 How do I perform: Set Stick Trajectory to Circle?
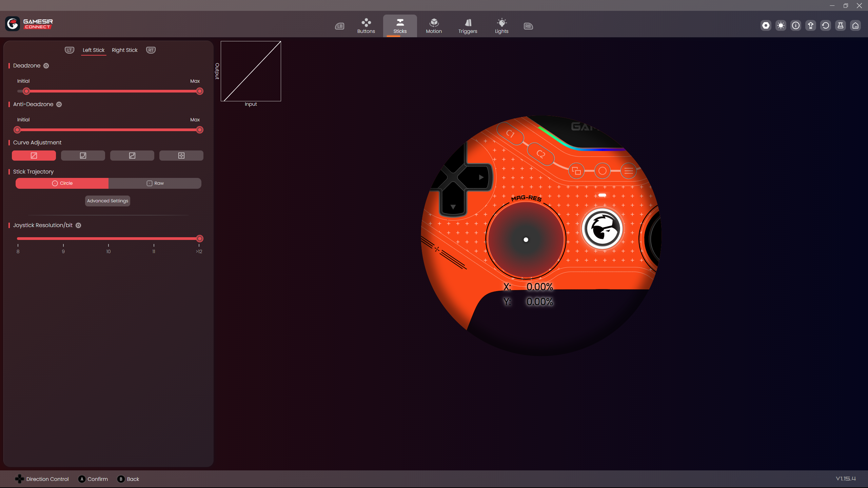pyautogui.click(x=62, y=183)
